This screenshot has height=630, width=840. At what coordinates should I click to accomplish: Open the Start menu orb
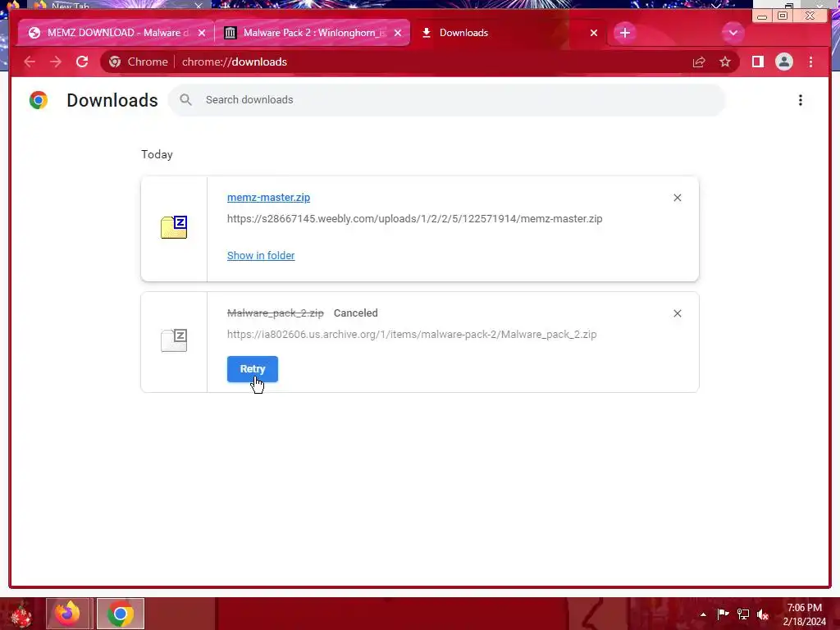[x=21, y=614]
